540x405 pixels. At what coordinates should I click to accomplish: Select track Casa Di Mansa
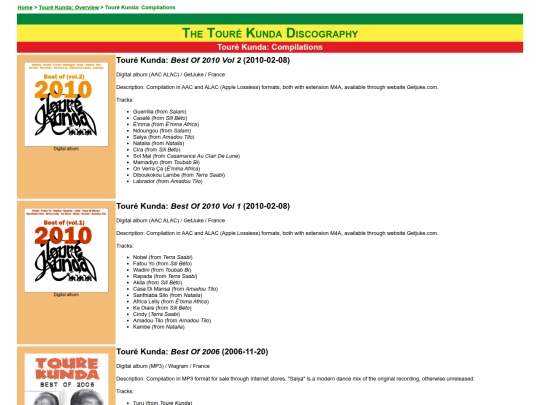(175, 289)
